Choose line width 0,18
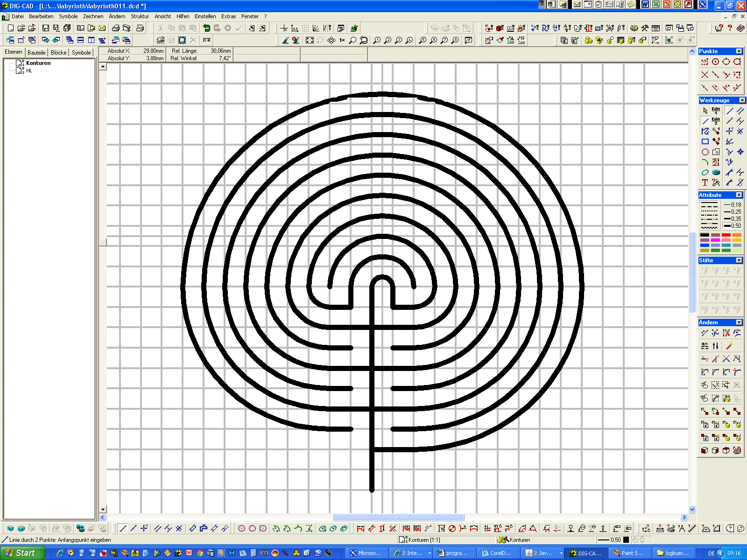The height and width of the screenshot is (560, 747). 733,205
